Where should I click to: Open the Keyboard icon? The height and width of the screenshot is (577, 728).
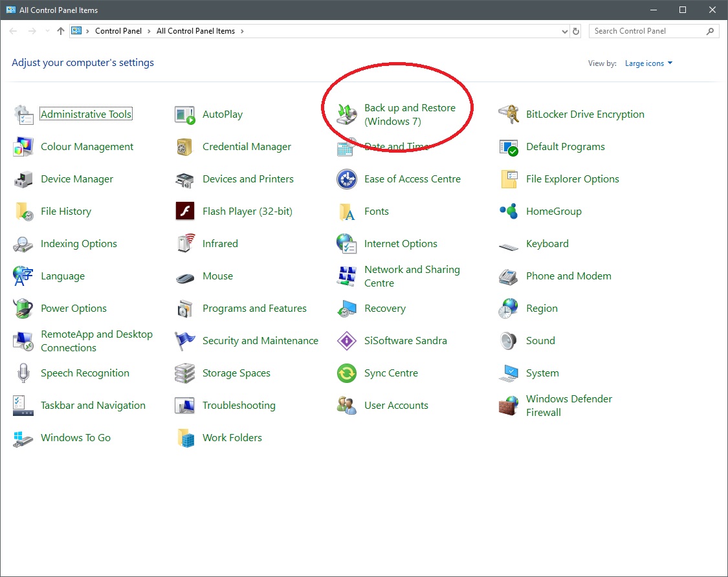pos(509,246)
